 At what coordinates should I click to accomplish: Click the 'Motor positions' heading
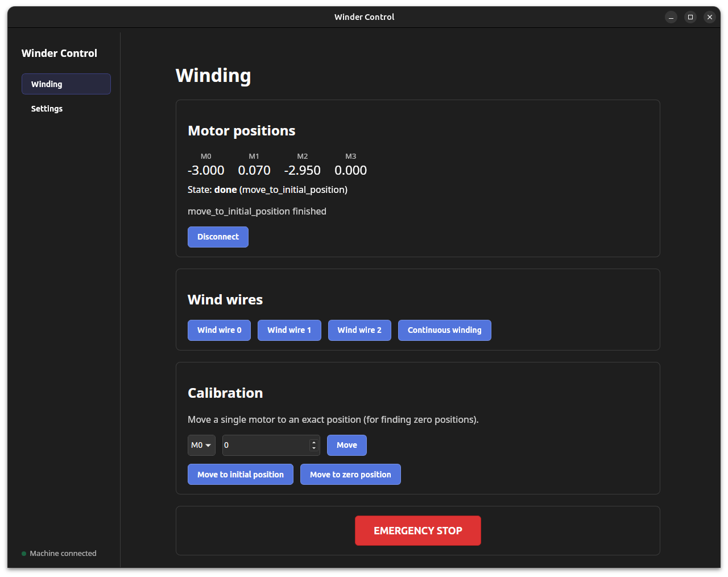[242, 131]
